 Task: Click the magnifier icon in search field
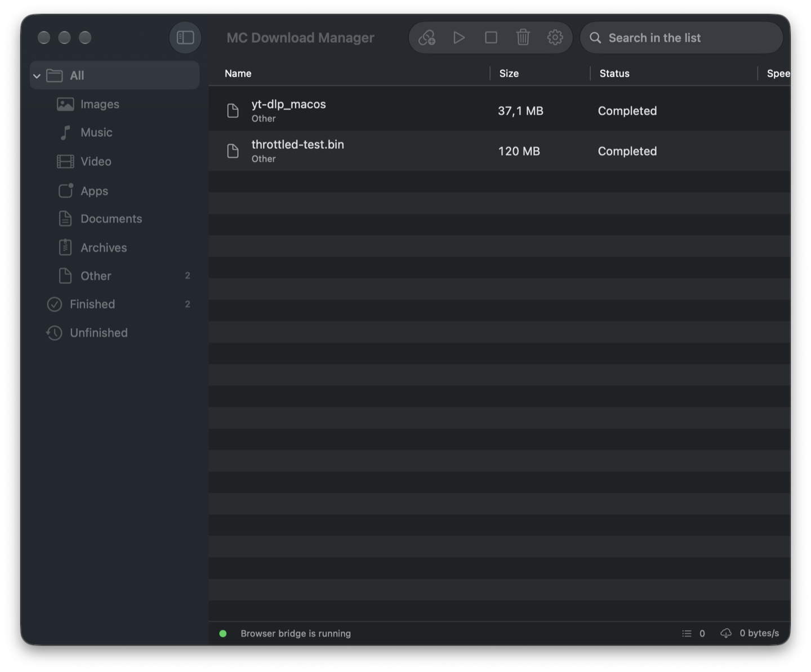coord(595,38)
